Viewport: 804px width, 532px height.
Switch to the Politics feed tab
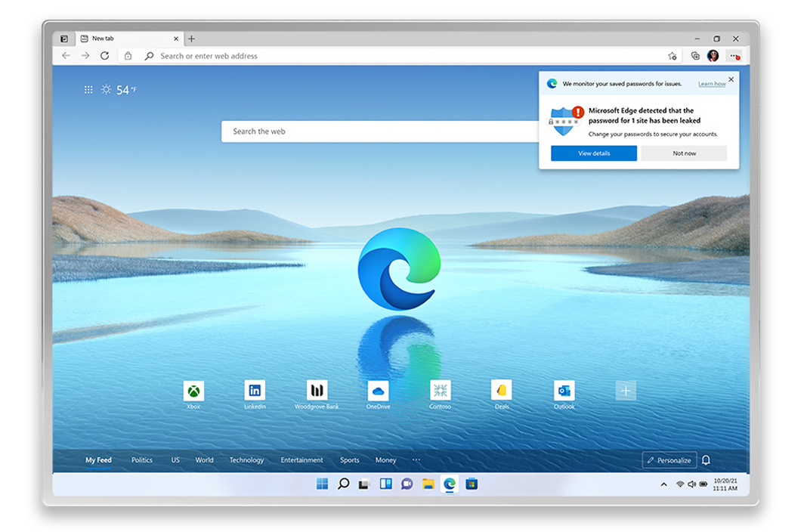coord(142,460)
